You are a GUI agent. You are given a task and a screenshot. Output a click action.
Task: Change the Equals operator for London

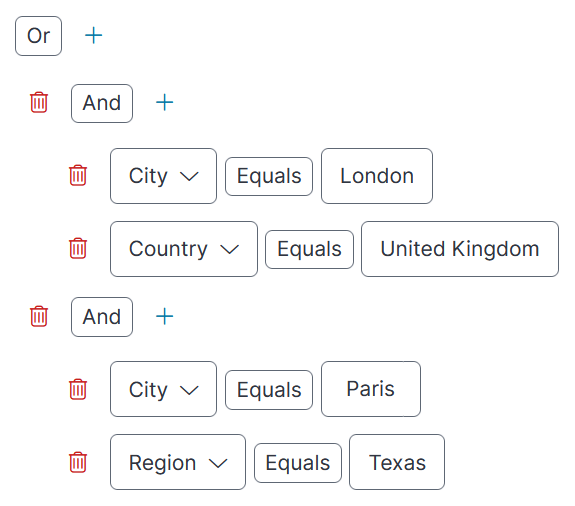click(269, 176)
